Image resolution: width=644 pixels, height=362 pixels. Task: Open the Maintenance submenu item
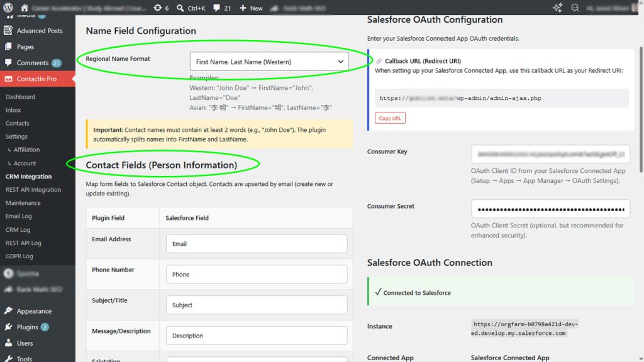(x=23, y=203)
